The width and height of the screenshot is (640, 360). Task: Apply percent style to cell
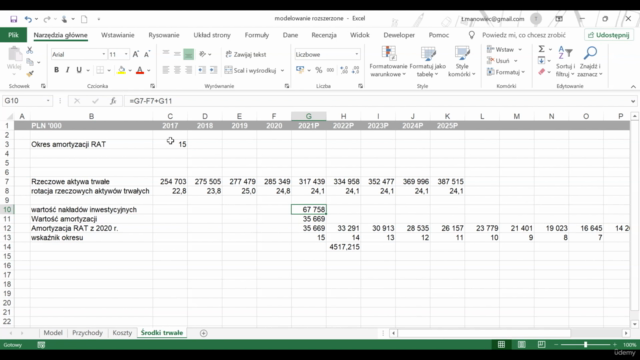[319, 70]
